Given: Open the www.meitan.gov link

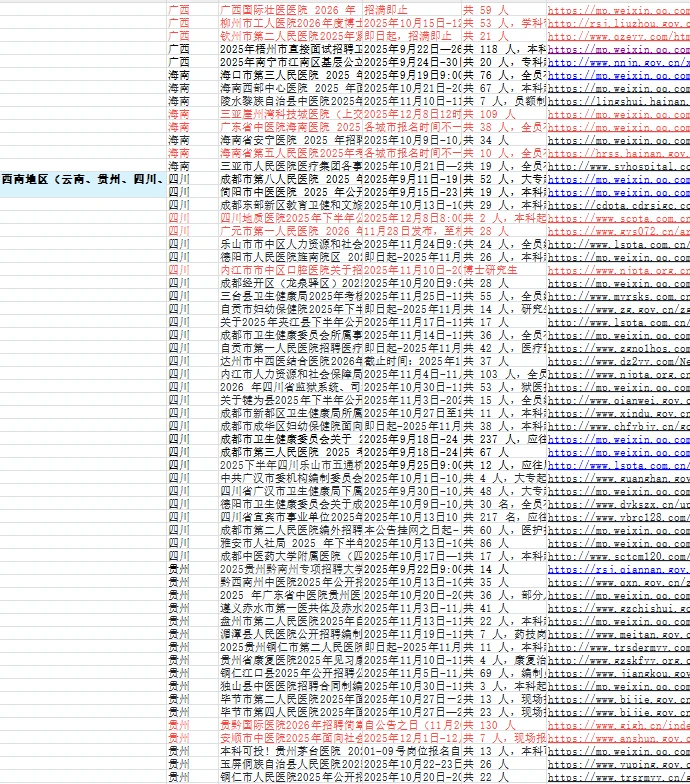Looking at the screenshot, I should point(618,634).
